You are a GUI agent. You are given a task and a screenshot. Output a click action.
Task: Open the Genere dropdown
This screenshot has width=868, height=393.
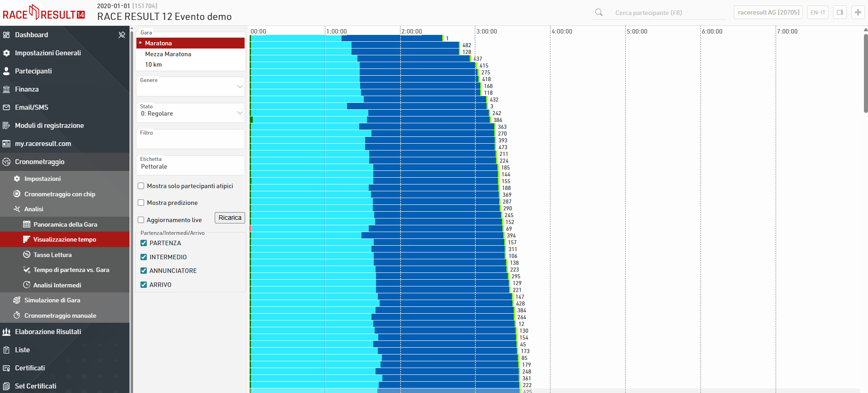coord(190,87)
